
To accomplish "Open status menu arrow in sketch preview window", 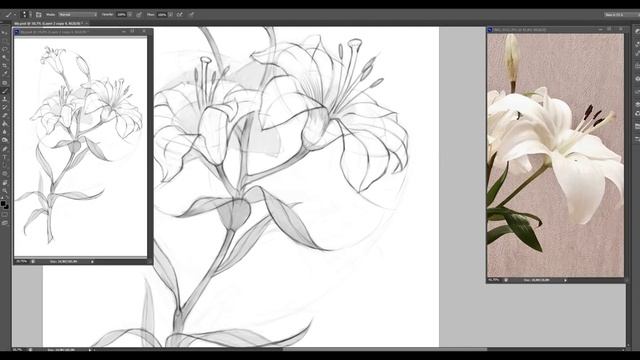I will [x=92, y=261].
